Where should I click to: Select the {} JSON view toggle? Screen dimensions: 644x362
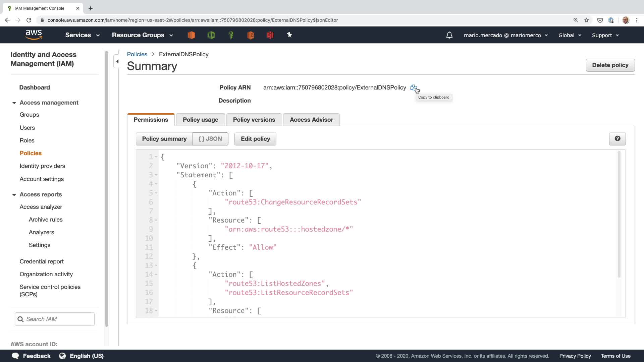[x=210, y=139]
